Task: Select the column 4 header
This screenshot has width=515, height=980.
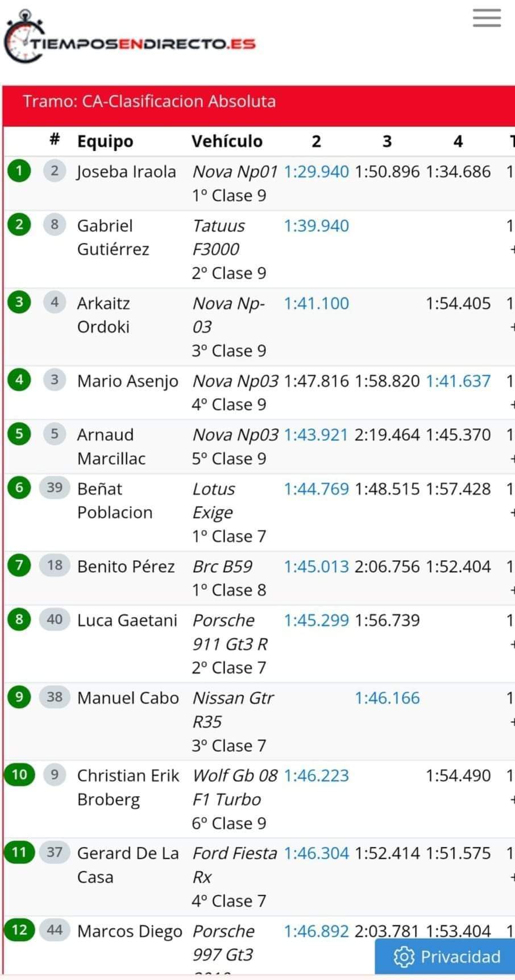Action: tap(458, 141)
